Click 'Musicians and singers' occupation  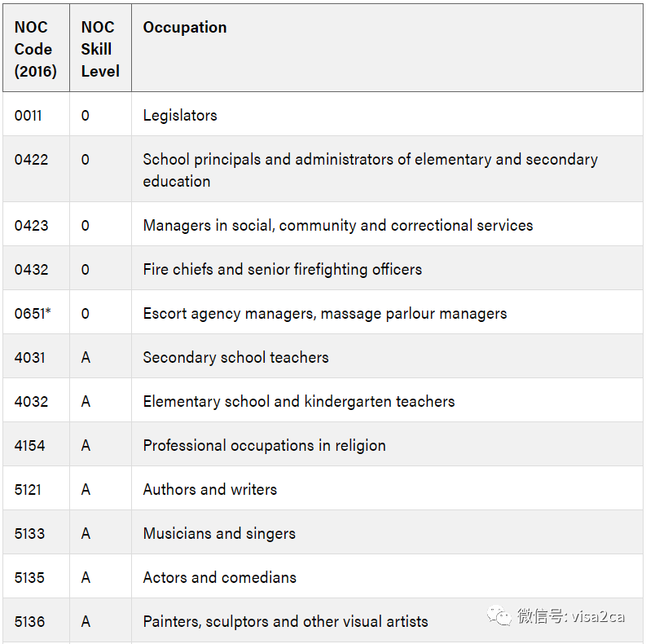click(219, 534)
